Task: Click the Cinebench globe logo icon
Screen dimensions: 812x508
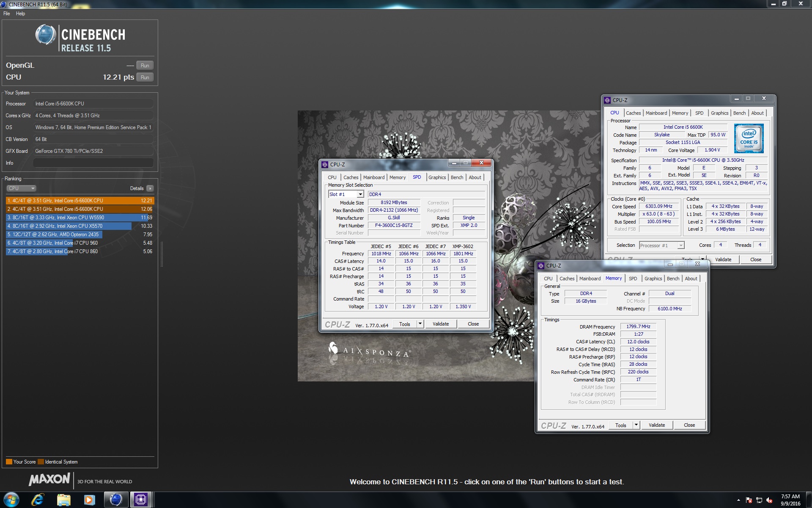Action: pyautogui.click(x=46, y=35)
